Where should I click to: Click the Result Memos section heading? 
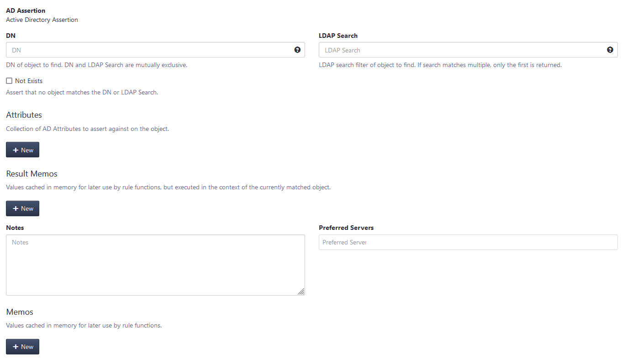(32, 174)
